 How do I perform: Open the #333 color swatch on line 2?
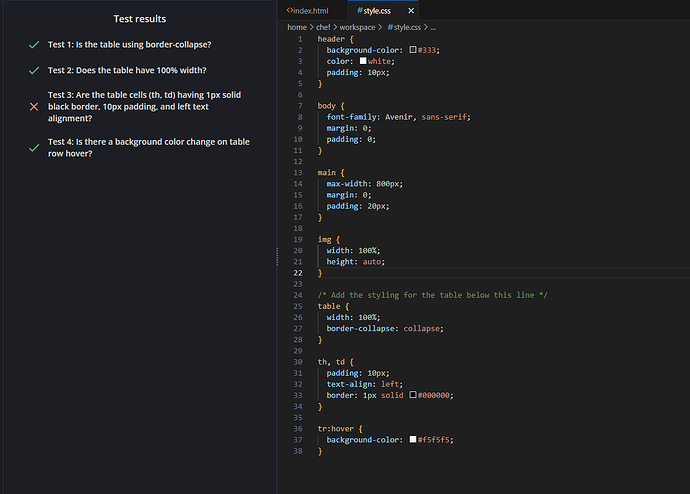[x=413, y=50]
